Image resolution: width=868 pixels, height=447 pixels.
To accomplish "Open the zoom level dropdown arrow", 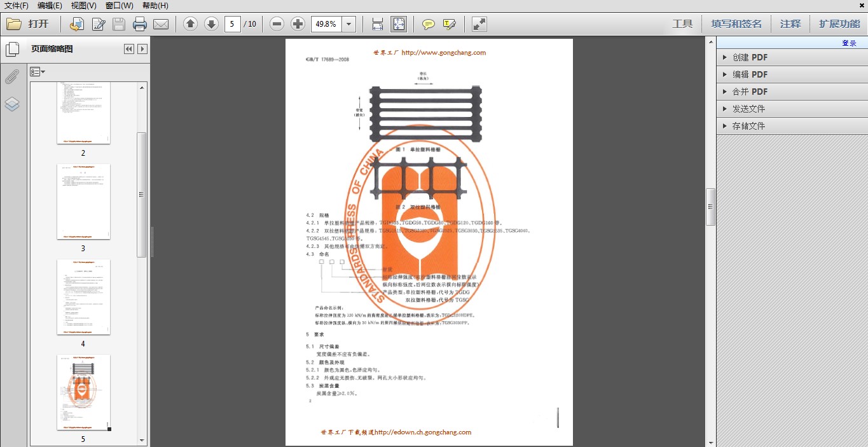I will (x=348, y=24).
